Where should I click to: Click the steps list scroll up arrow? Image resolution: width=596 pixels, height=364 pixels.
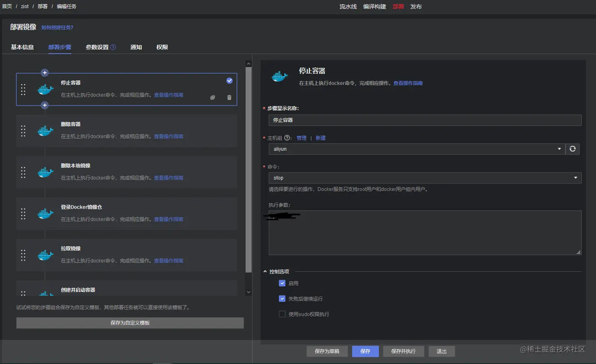(249, 64)
